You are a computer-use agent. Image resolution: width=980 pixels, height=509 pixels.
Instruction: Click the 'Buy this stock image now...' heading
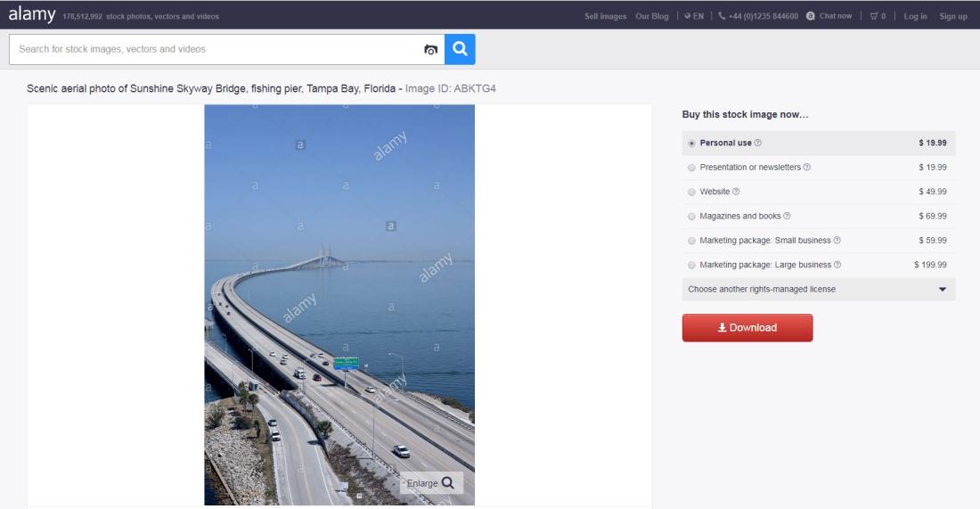745,114
